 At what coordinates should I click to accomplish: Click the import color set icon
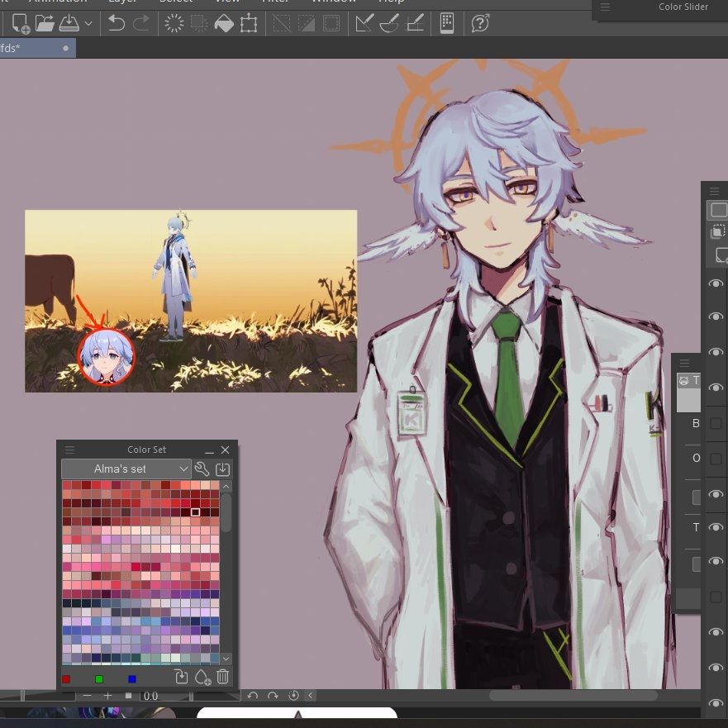click(223, 469)
